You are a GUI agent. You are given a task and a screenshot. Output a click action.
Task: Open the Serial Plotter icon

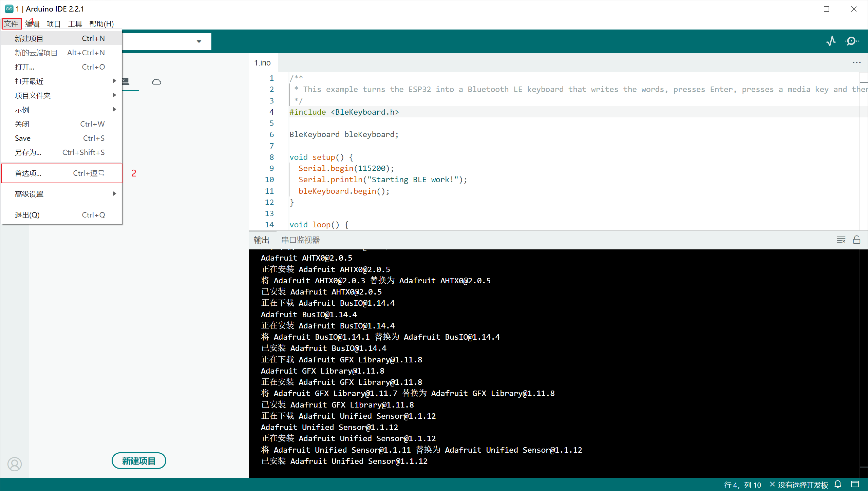831,41
